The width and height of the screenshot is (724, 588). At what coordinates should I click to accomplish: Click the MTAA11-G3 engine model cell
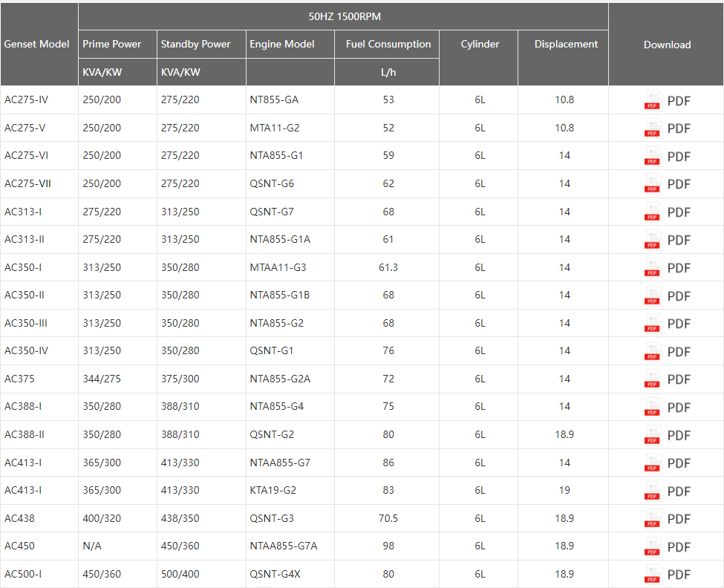coord(290,268)
